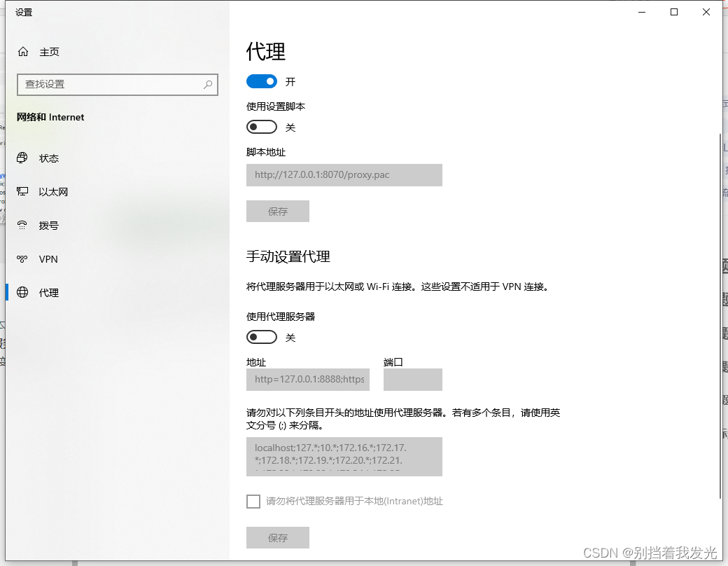This screenshot has height=566, width=728.
Task: Click the bottom 保存 button for manual proxy
Action: click(x=278, y=537)
